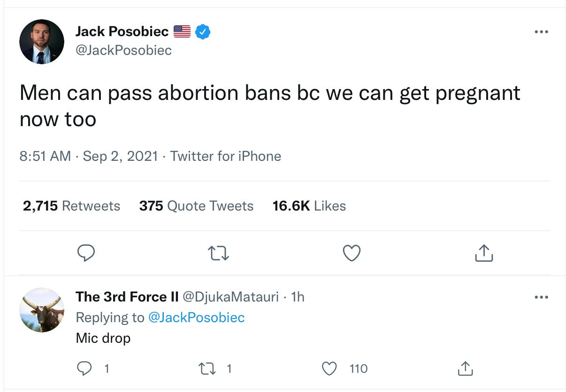Share the 'Mic drop' reply
The height and width of the screenshot is (392, 566).
[x=464, y=369]
